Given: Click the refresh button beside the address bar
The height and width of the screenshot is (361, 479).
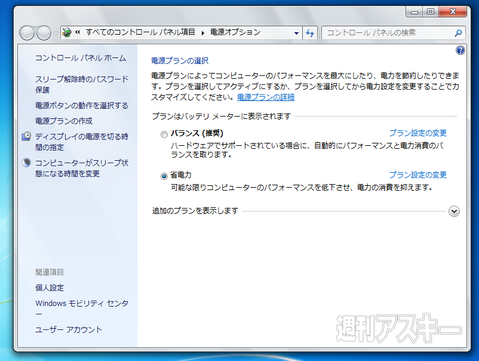Looking at the screenshot, I should coord(310,33).
